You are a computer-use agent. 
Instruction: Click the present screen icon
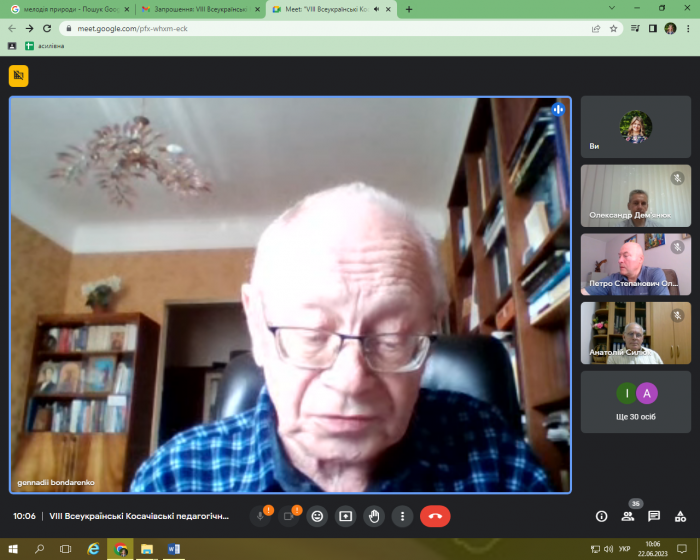coord(346,516)
